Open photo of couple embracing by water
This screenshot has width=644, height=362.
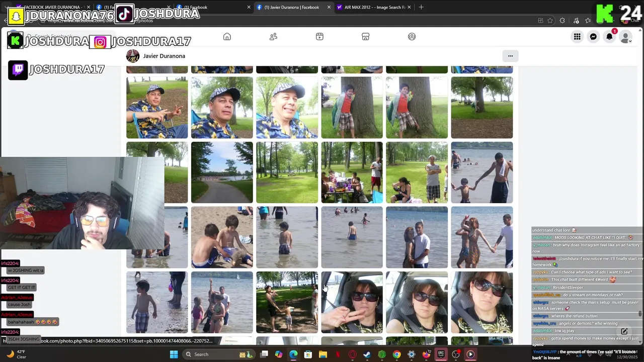[x=417, y=237]
